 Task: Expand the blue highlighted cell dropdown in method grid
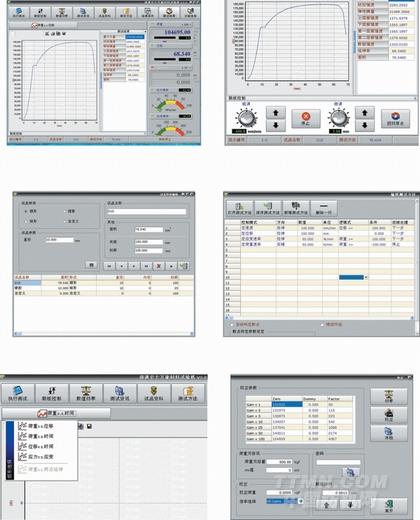(x=366, y=277)
